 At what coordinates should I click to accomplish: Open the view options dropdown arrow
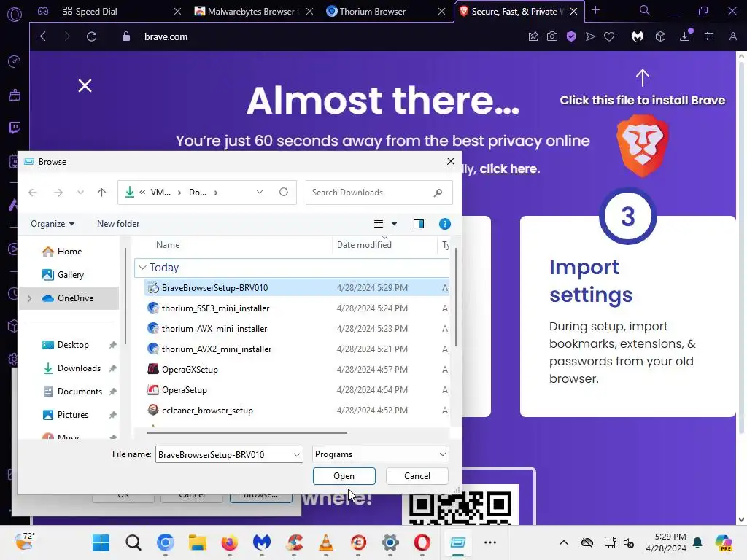tap(394, 224)
